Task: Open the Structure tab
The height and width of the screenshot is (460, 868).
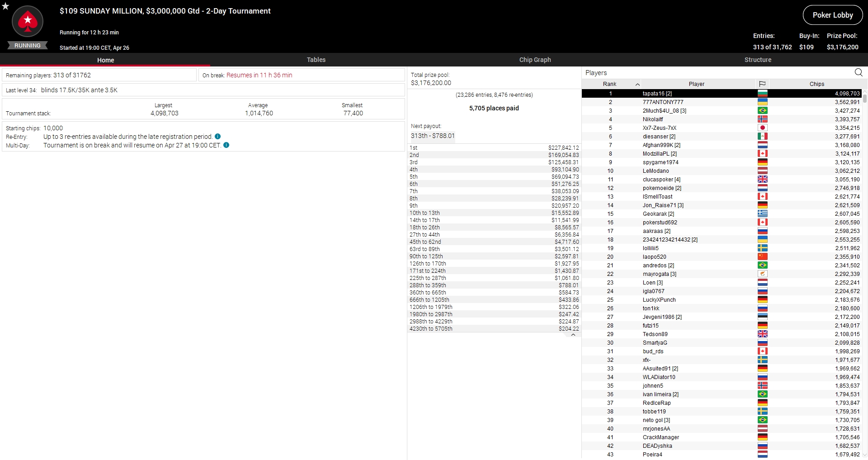Action: pos(758,60)
